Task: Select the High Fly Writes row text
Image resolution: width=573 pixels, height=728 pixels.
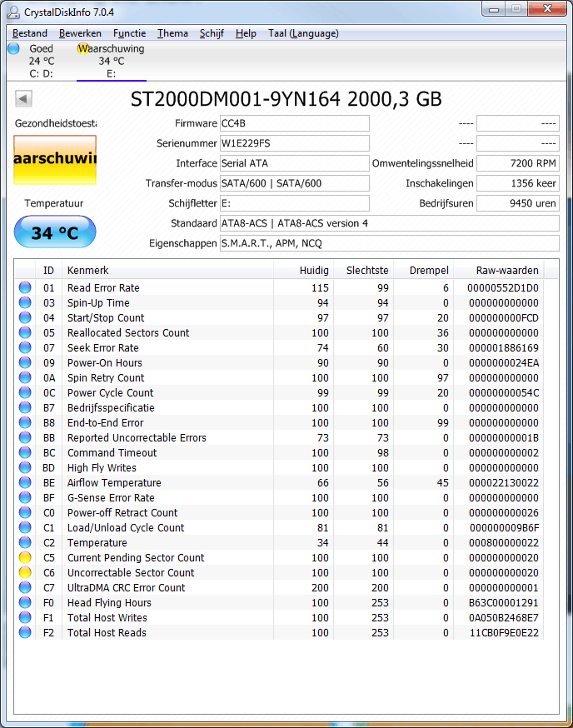Action: [102, 467]
